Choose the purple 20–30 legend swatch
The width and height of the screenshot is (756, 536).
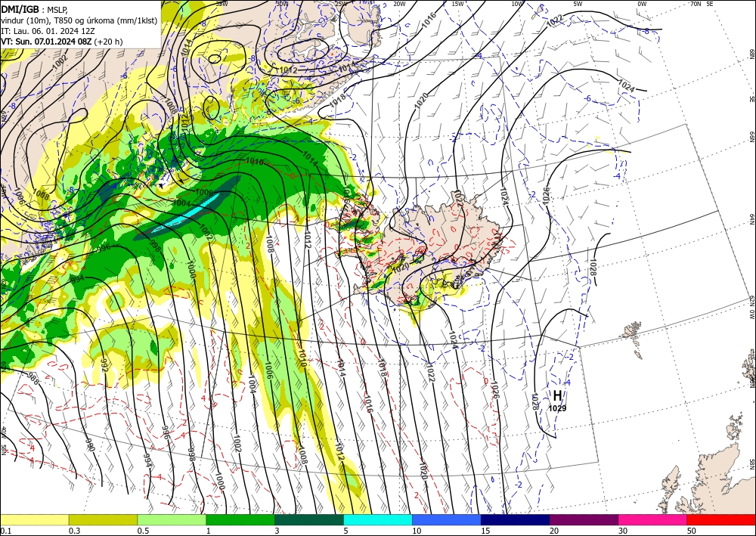point(584,519)
